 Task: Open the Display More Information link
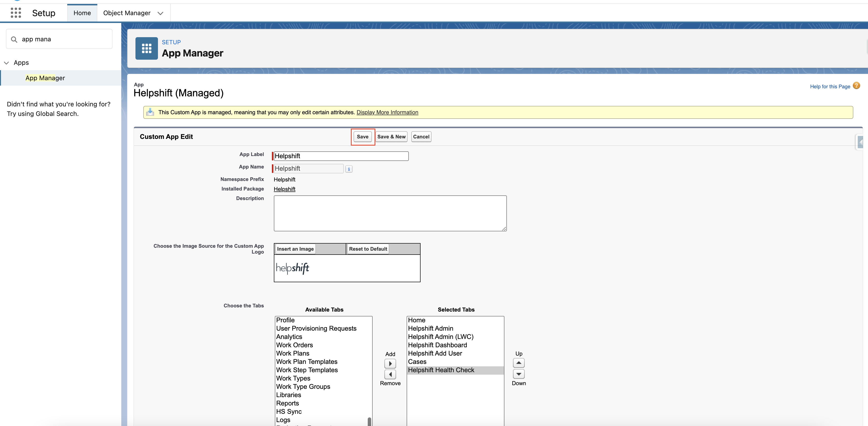pyautogui.click(x=387, y=112)
